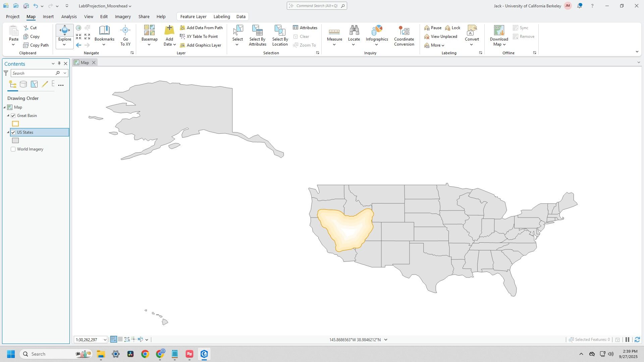Viewport: 644px width, 362px height.
Task: Open the Bookmarks dropdown menu
Action: pos(104,45)
